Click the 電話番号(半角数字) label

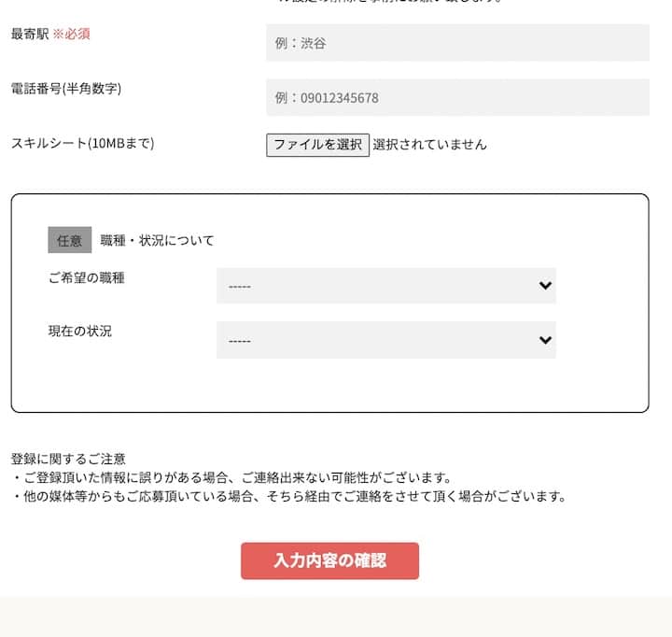66,89
